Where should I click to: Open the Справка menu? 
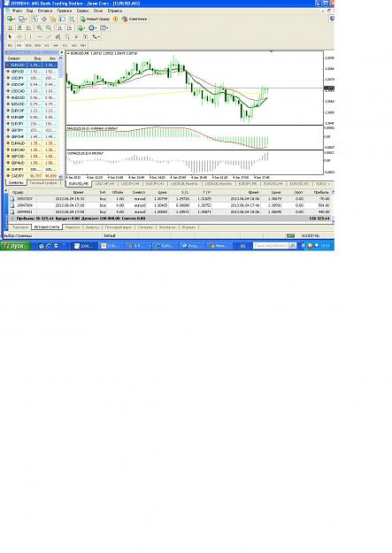tap(115, 11)
